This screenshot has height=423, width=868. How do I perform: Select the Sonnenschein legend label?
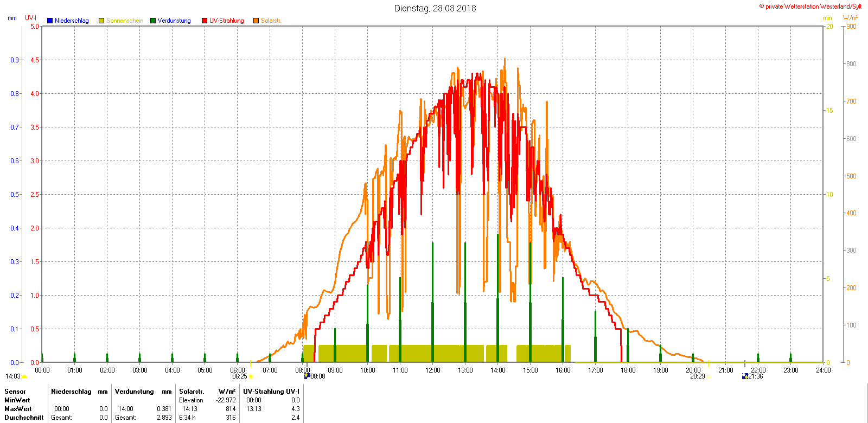click(125, 21)
